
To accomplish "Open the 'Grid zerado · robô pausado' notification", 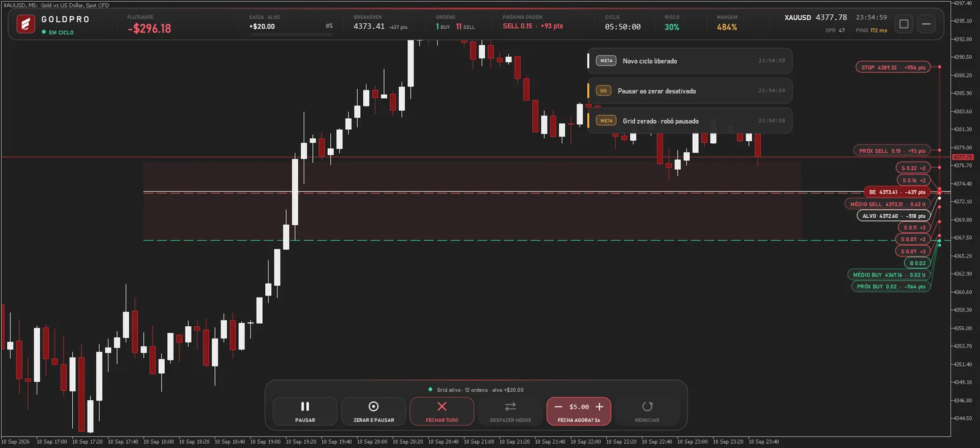I will pos(690,121).
